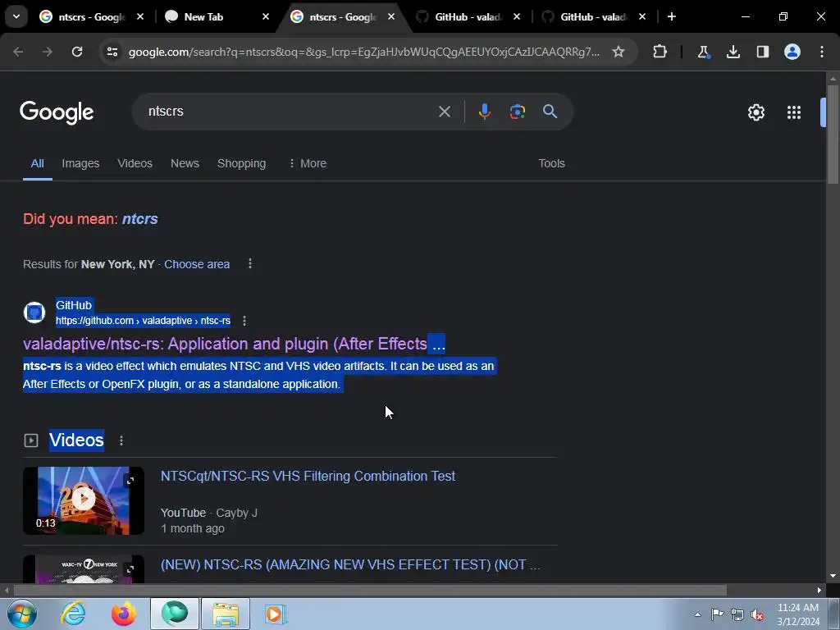Open the Google apps grid
840x630 pixels.
coord(794,112)
